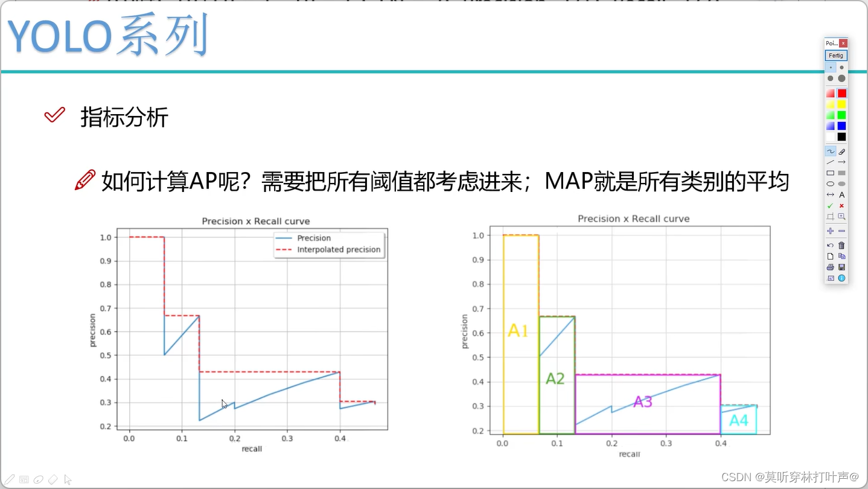Click the slideshow pen icon at bottom-left
The width and height of the screenshot is (868, 489).
pos(10,479)
